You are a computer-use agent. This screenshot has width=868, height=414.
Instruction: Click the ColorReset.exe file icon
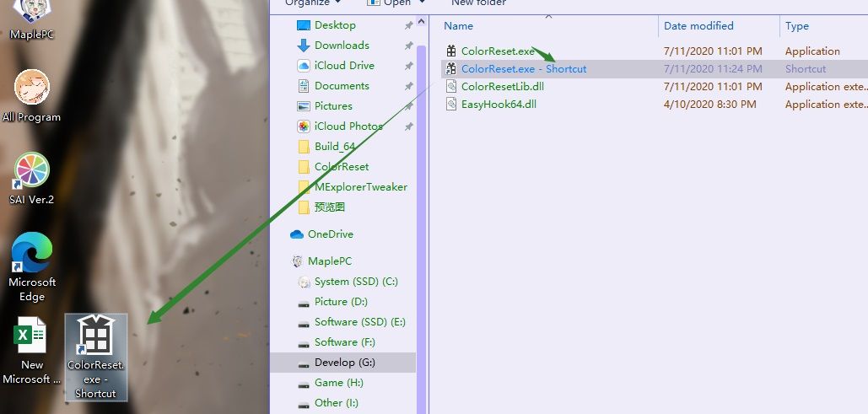pyautogui.click(x=451, y=51)
